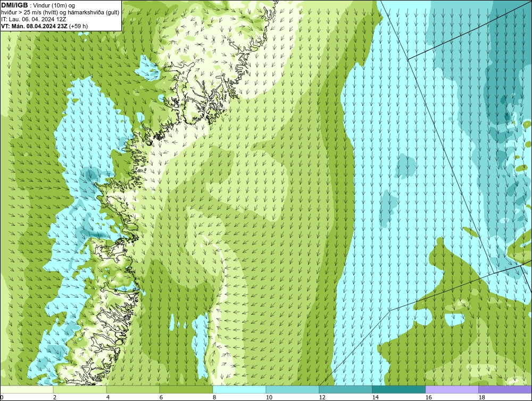Screen dimensions: 532x401
Task: Click the legend label '10'
Action: 269,397
